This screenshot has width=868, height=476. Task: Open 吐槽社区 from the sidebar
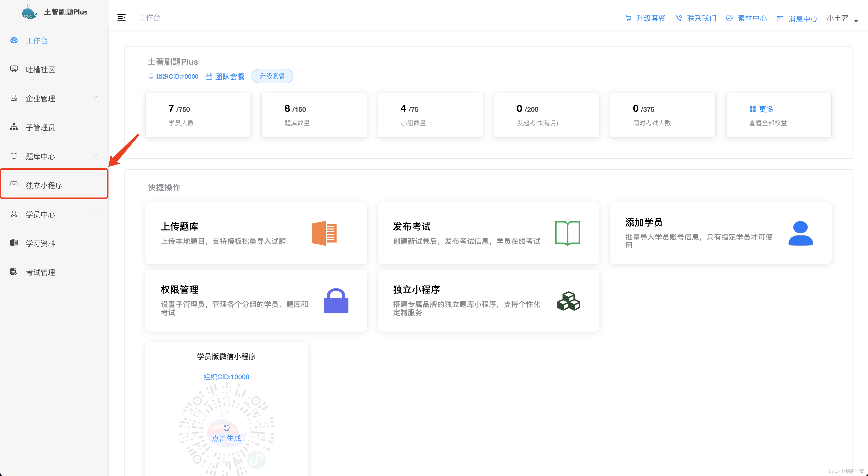[x=40, y=69]
